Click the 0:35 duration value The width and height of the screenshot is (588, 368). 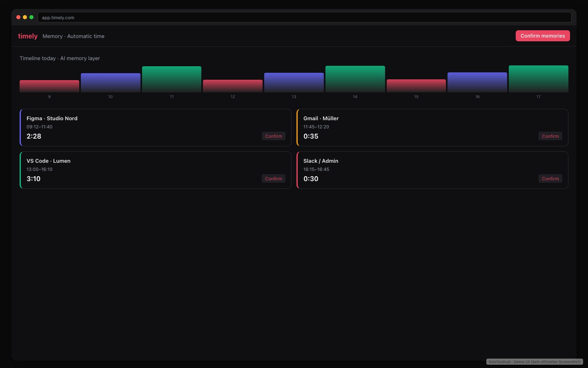[311, 136]
